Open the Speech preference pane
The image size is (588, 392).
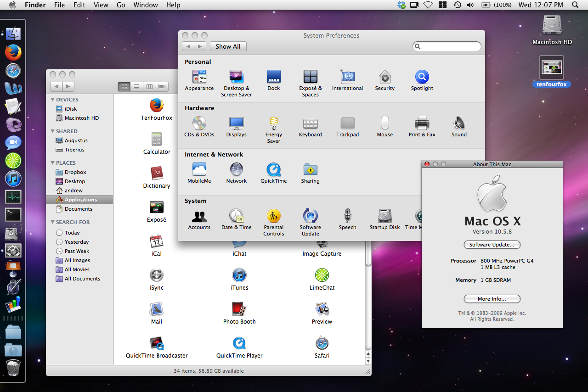point(347,216)
